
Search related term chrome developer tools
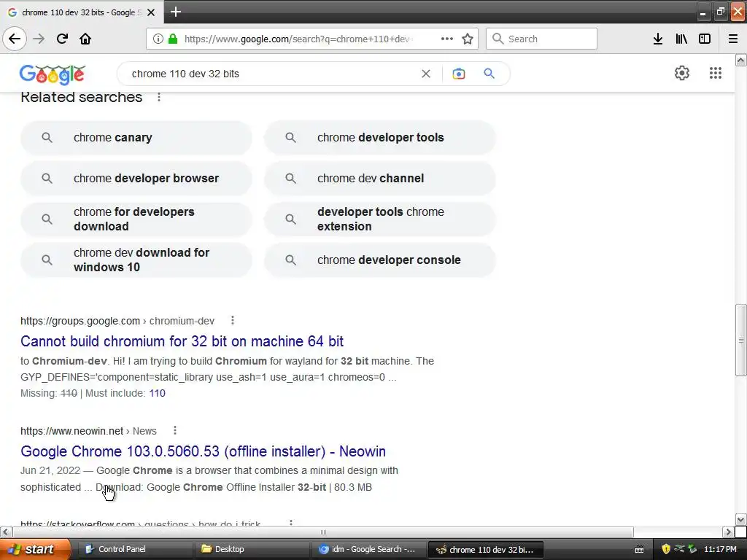380,138
